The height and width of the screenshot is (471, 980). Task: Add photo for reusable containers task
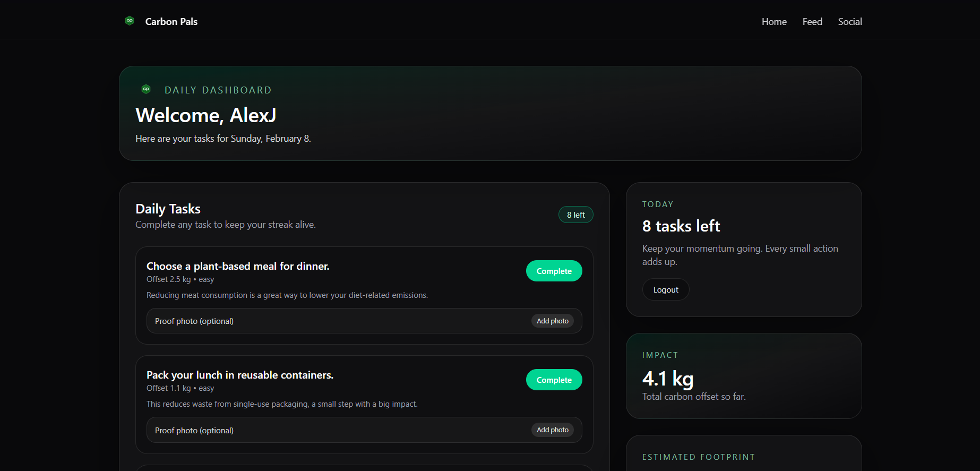(x=553, y=430)
